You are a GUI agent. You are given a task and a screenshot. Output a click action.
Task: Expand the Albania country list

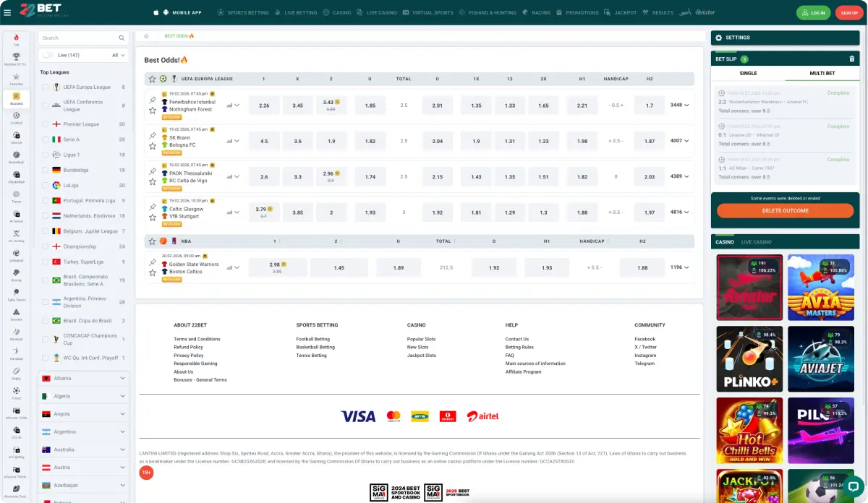83,378
